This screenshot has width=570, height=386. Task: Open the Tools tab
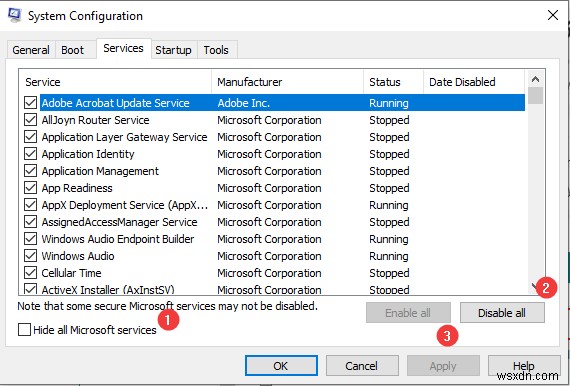point(216,50)
